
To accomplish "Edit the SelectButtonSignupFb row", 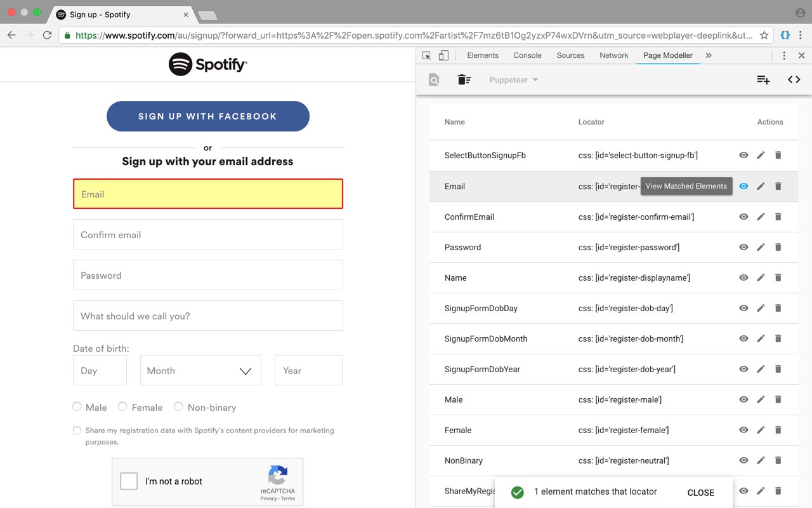I will (x=761, y=156).
